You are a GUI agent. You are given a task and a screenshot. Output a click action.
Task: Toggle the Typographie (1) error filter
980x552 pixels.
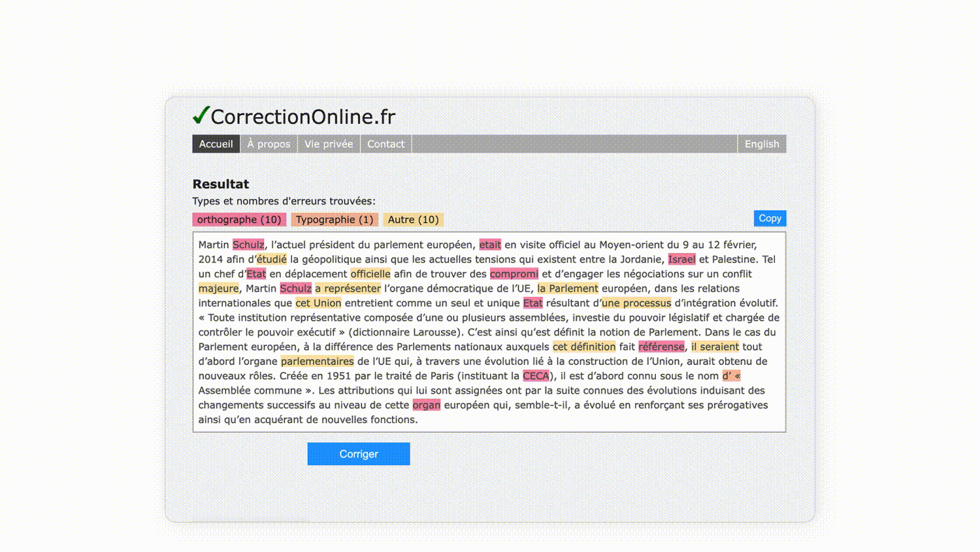click(334, 219)
